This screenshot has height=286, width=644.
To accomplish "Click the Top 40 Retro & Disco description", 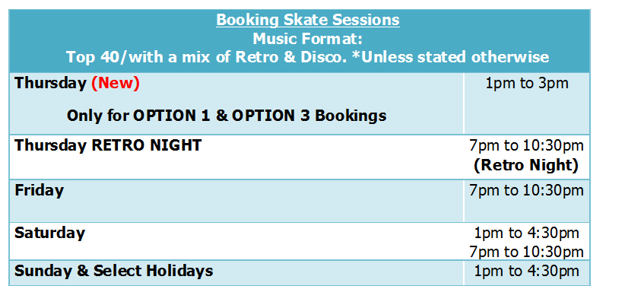I will [x=308, y=57].
